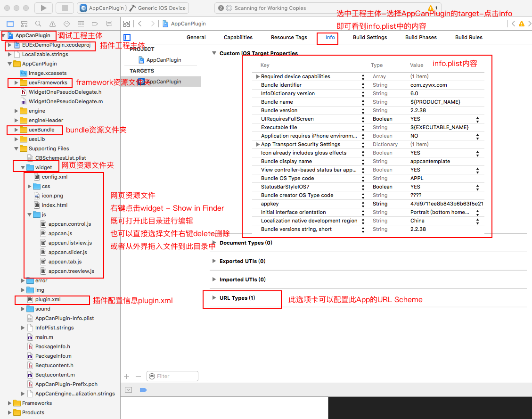Go to previous issue with the left chevron
This screenshot has width=532, height=419.
tap(513, 24)
